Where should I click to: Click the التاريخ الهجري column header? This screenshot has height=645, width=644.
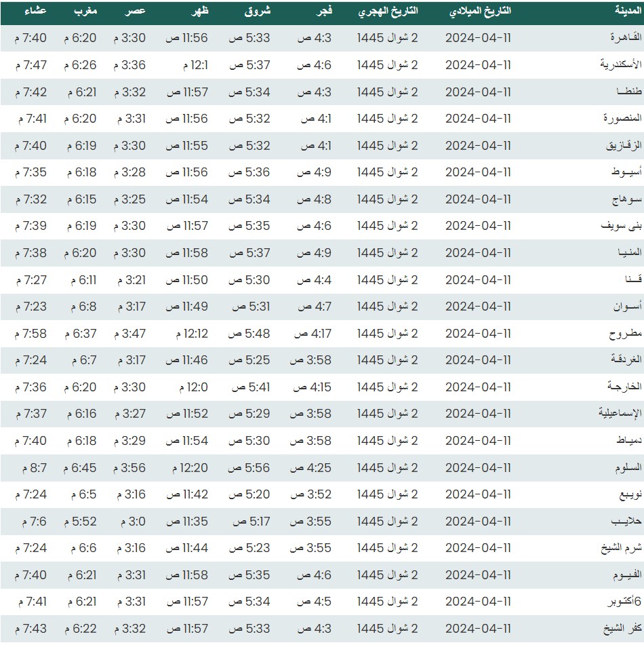point(388,12)
